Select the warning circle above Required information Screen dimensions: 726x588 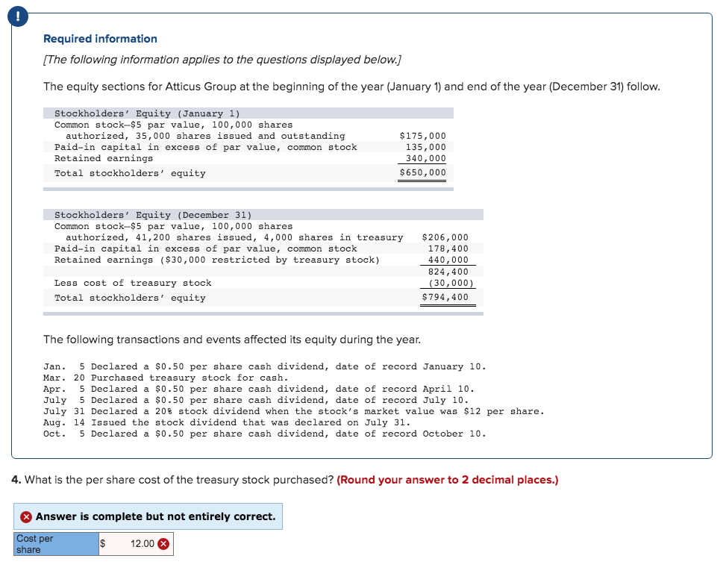pos(17,16)
